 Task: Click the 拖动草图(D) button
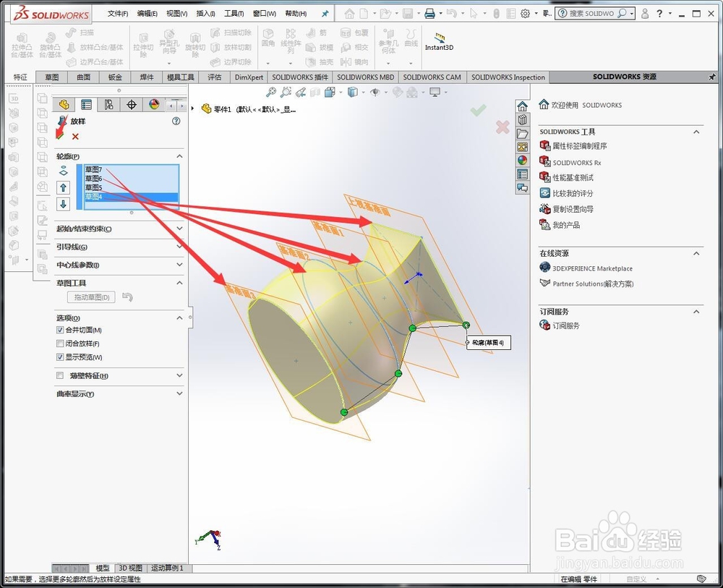pyautogui.click(x=91, y=297)
